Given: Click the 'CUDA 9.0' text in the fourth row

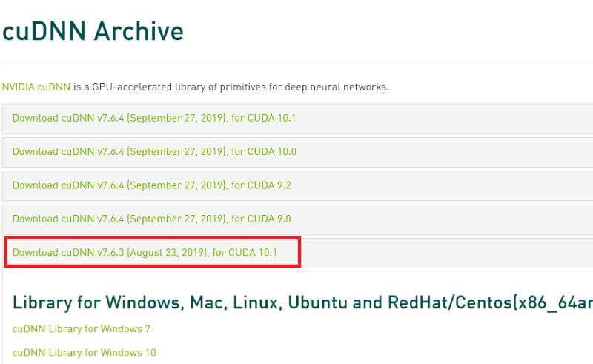Looking at the screenshot, I should point(269,219).
